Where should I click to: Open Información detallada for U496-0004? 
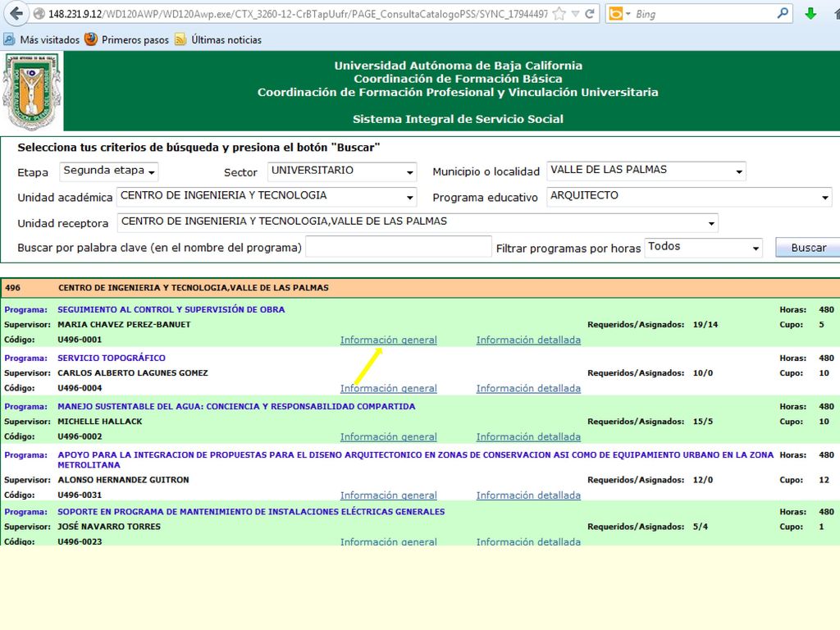[x=528, y=388]
